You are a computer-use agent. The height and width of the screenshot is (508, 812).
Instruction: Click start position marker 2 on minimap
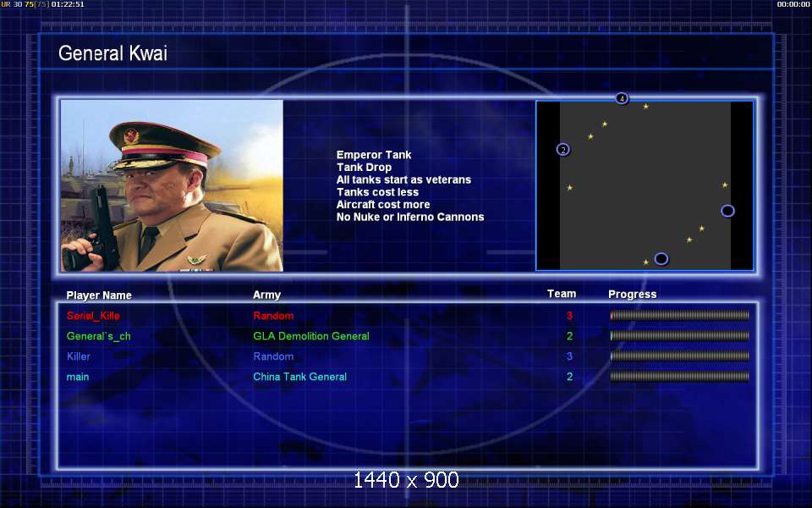563,150
